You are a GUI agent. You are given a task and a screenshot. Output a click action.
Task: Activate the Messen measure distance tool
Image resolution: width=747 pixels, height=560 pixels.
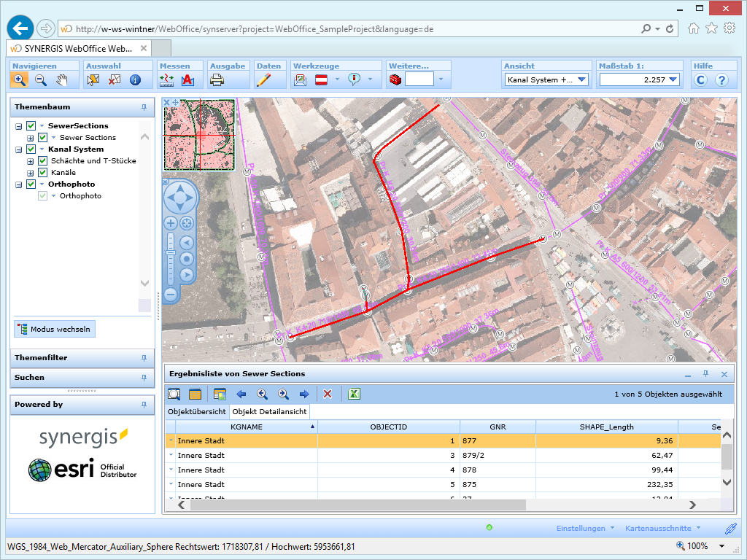[x=165, y=79]
